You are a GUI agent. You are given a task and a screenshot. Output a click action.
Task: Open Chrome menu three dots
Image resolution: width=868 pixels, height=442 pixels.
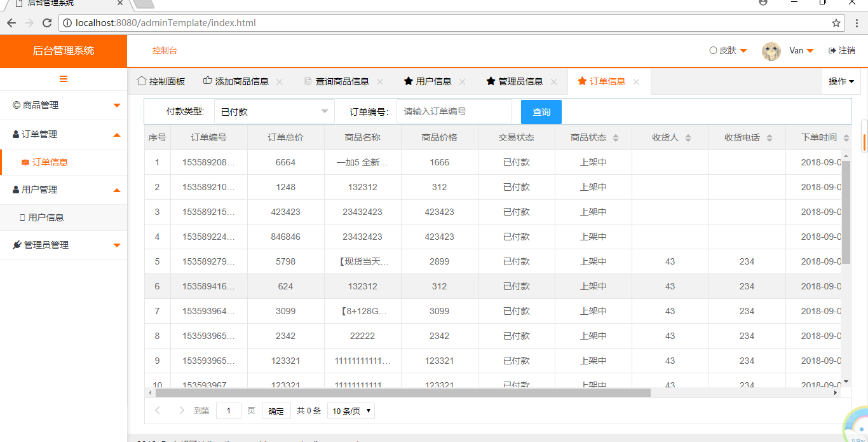(x=856, y=23)
